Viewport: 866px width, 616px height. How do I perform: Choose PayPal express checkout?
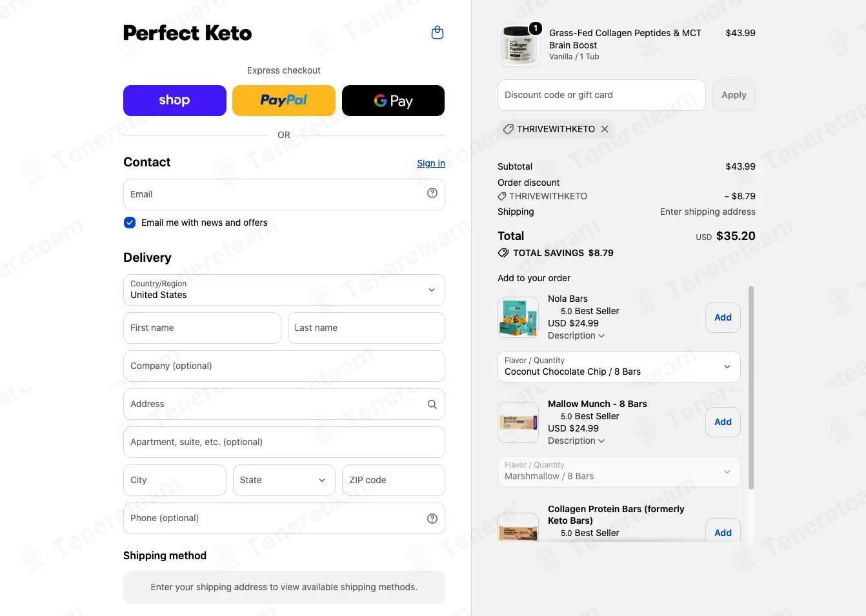[x=284, y=101]
